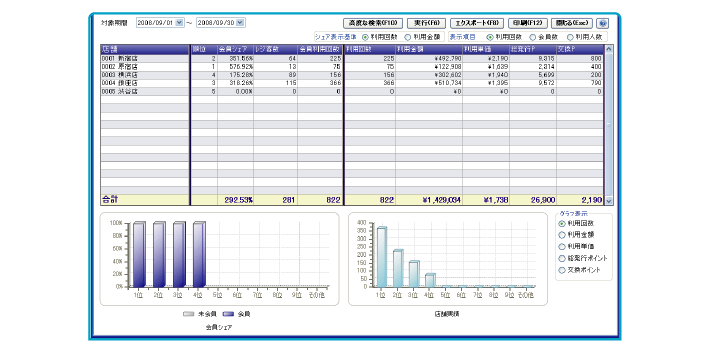Image resolution: width=710 pixels, height=360 pixels.
Task: Select 交換ポイント in グラフ表示 options
Action: (x=562, y=270)
